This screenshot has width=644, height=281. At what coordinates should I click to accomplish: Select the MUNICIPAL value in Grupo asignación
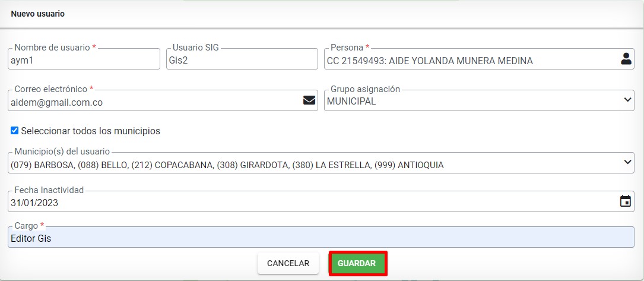351,102
